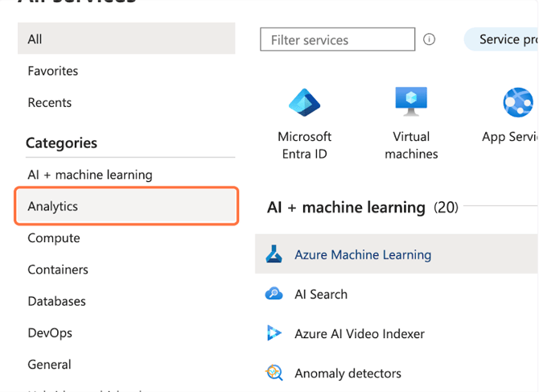Go to the Databases category

pyautogui.click(x=56, y=301)
